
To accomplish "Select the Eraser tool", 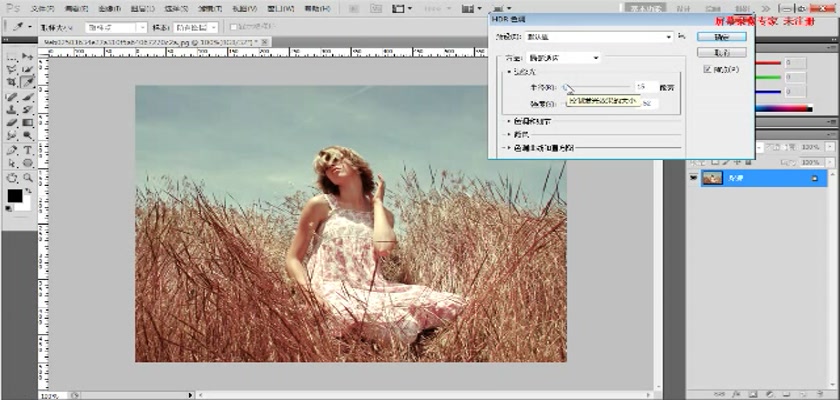I will pyautogui.click(x=11, y=123).
